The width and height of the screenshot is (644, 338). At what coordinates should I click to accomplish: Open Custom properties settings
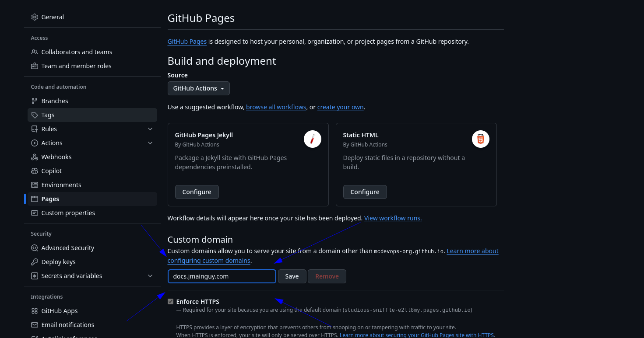tap(92, 213)
